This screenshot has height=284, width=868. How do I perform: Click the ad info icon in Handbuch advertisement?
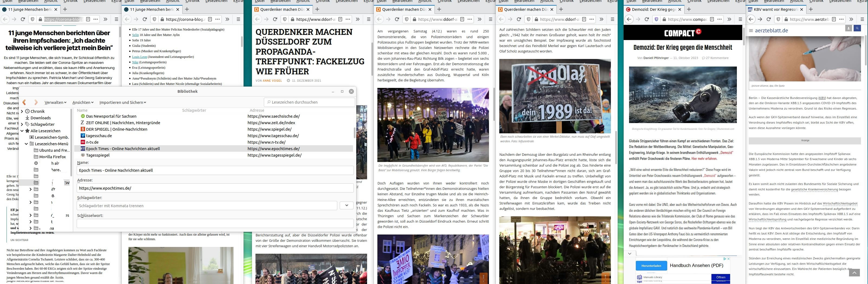click(x=725, y=259)
